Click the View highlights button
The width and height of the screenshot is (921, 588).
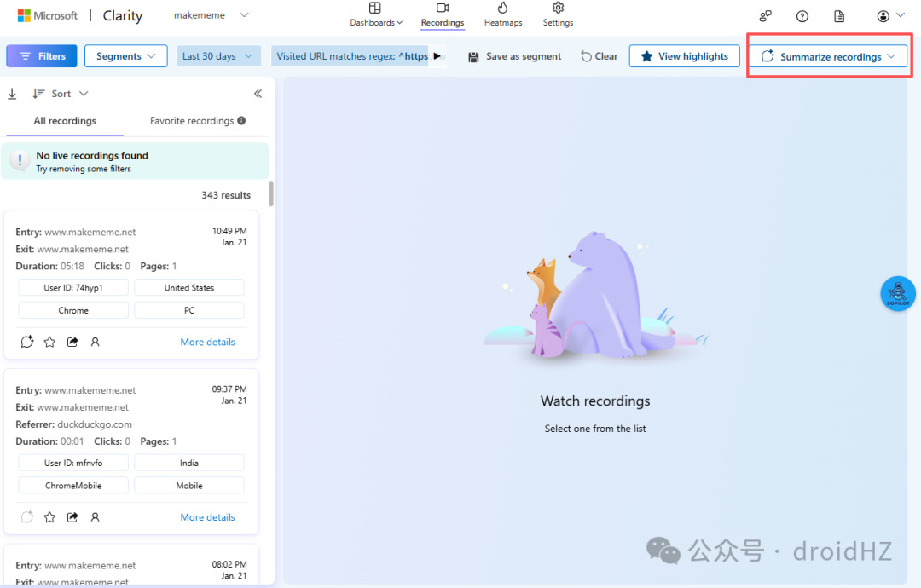pos(684,56)
